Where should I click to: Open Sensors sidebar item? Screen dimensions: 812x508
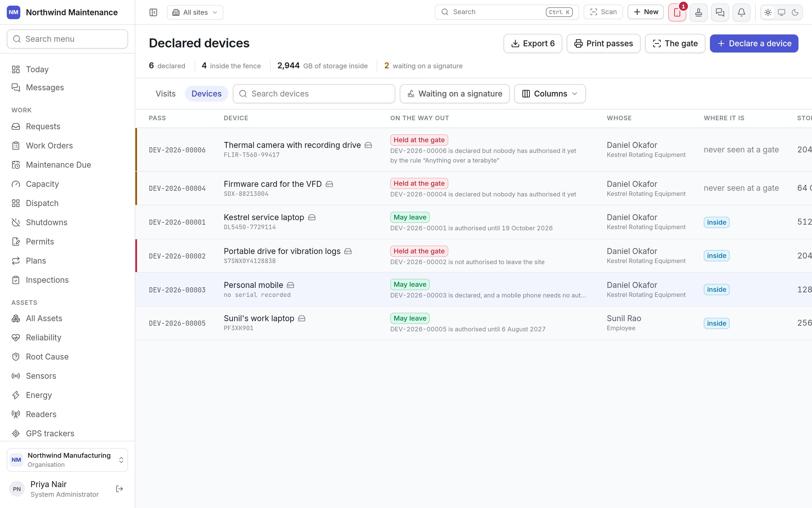[67, 376]
